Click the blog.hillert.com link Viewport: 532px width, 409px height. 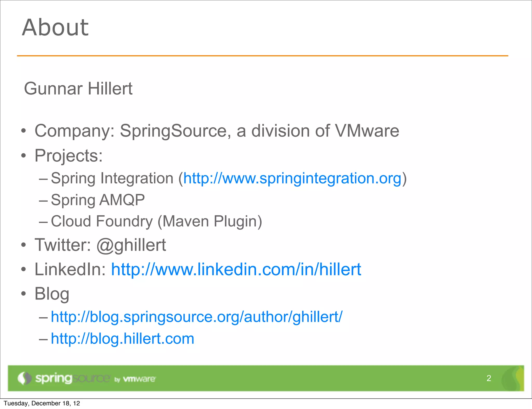122,339
